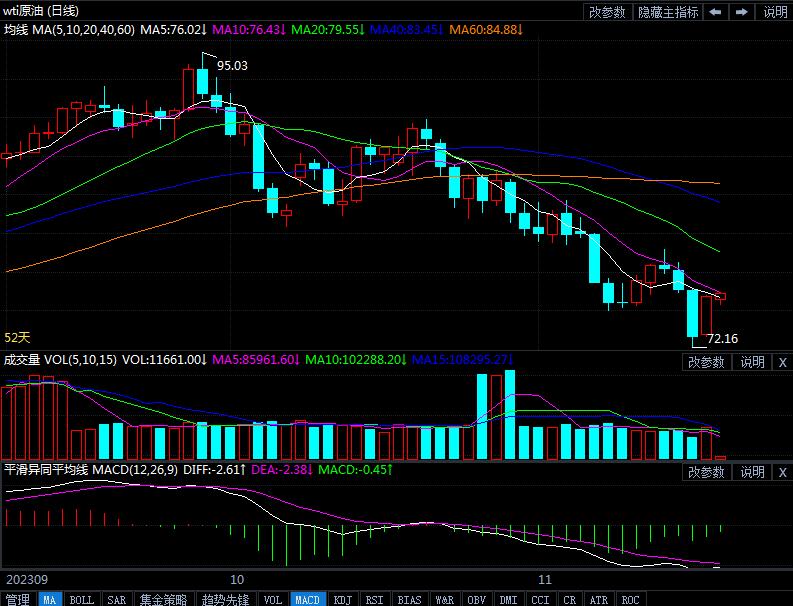
Task: Click 说明 in the volume panel
Action: coord(752,362)
